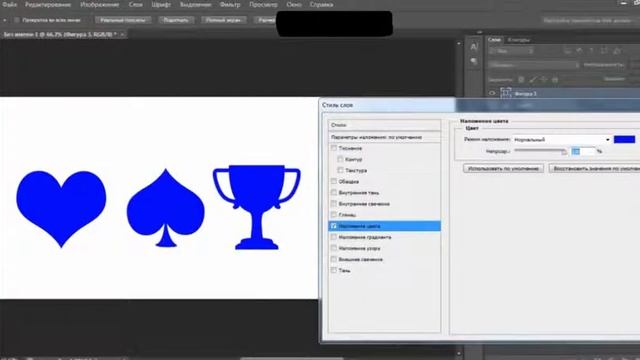
Task: Filter layers by shape layers icon
Action: [604, 51]
